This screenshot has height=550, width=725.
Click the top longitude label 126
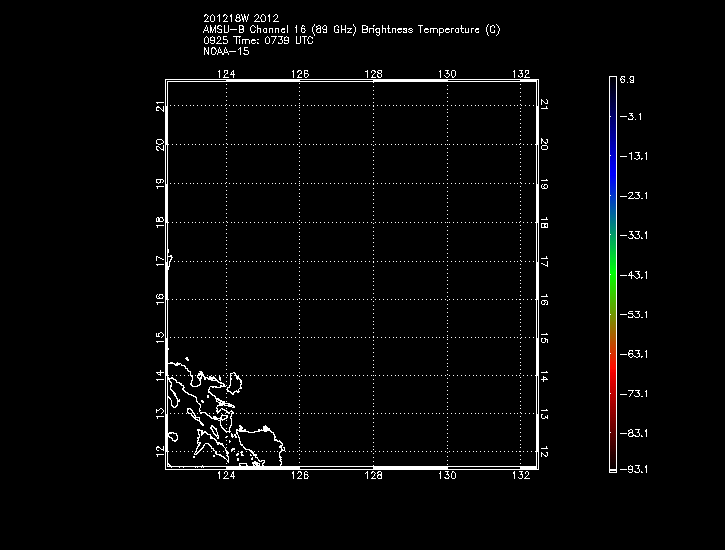click(x=300, y=74)
